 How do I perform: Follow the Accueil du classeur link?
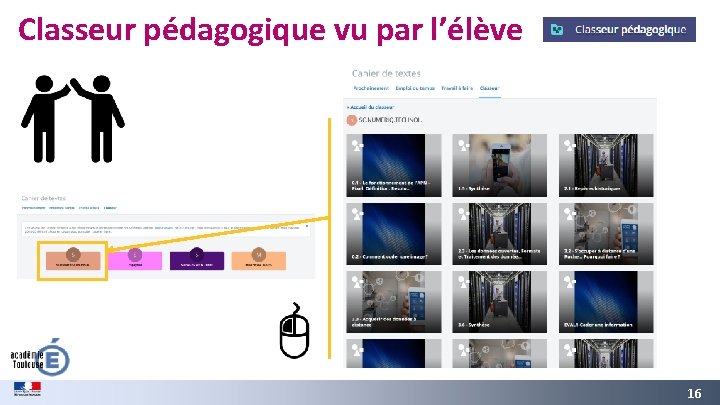(371, 107)
